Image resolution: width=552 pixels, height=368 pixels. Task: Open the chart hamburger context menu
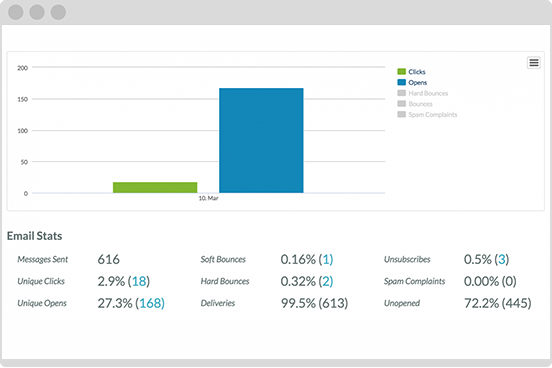point(534,63)
